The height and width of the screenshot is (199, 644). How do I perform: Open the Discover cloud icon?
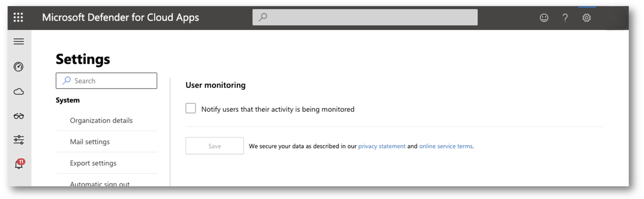pos(19,92)
